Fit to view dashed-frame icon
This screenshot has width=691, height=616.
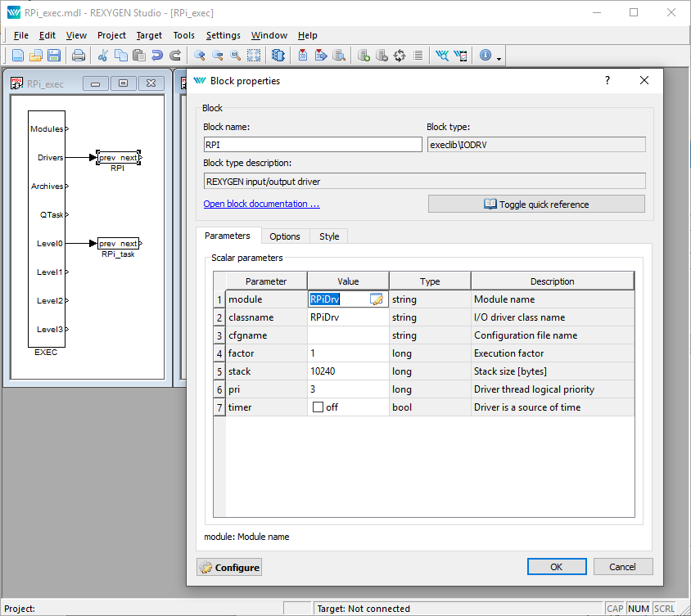254,56
